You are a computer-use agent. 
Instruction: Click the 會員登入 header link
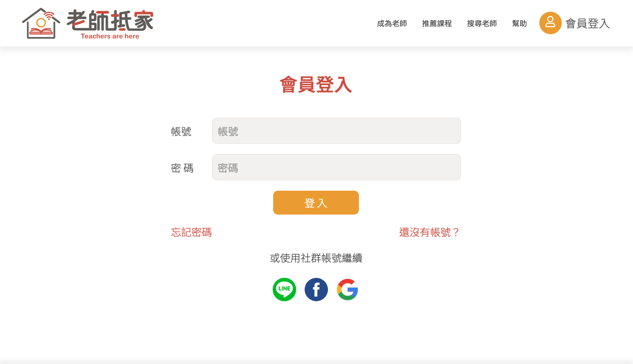tap(588, 23)
